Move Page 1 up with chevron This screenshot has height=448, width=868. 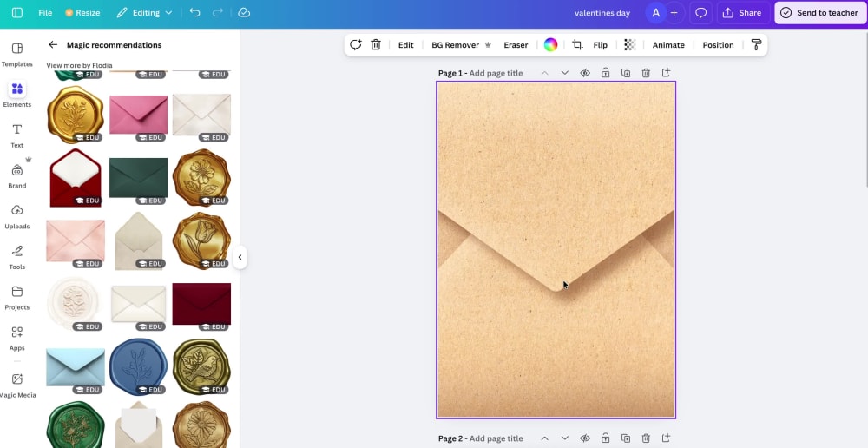pyautogui.click(x=545, y=73)
